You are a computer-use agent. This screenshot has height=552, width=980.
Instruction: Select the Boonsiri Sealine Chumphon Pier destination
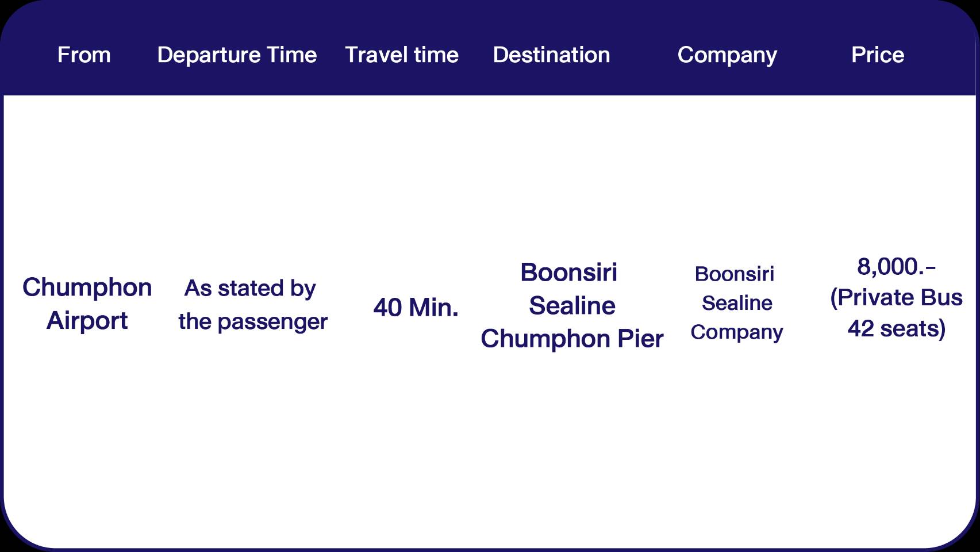571,305
